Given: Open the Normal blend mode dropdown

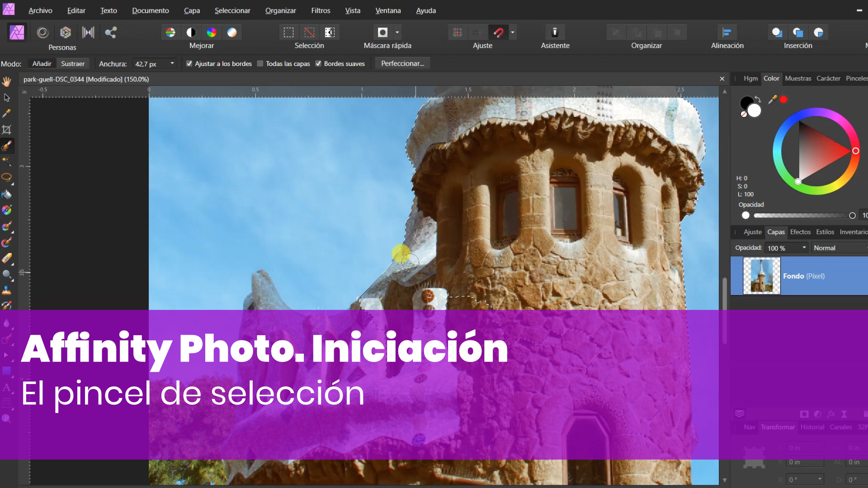Looking at the screenshot, I should (839, 248).
